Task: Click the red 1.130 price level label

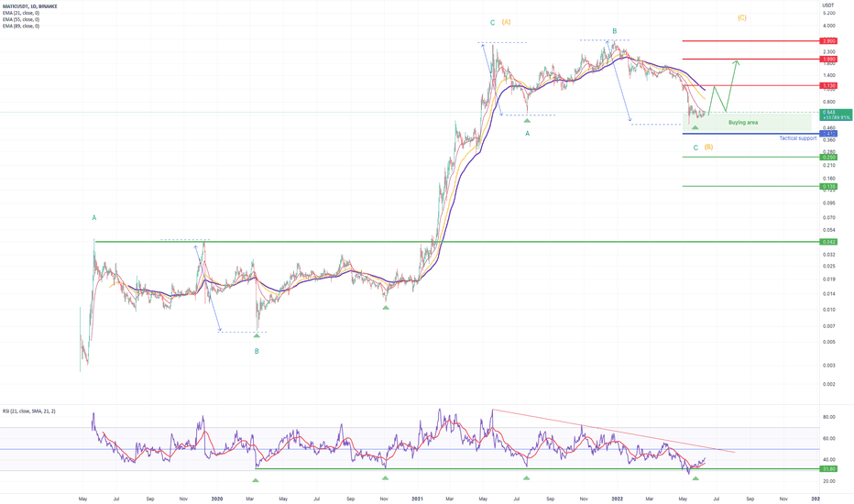Action: tap(828, 85)
